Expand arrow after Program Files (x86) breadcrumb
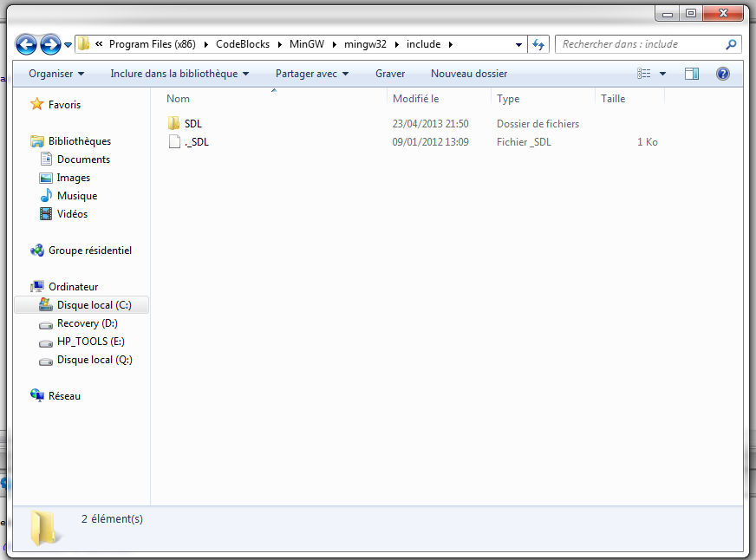The image size is (756, 560). tap(205, 45)
